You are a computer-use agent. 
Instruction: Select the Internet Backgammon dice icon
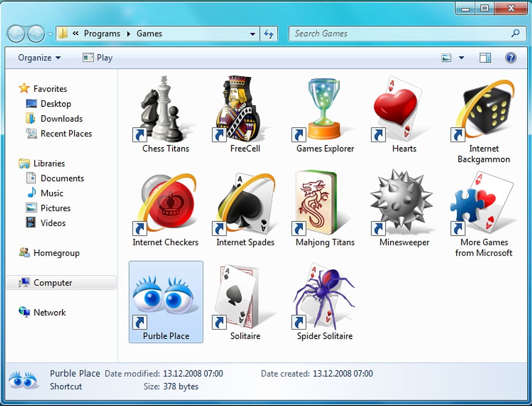tap(483, 109)
